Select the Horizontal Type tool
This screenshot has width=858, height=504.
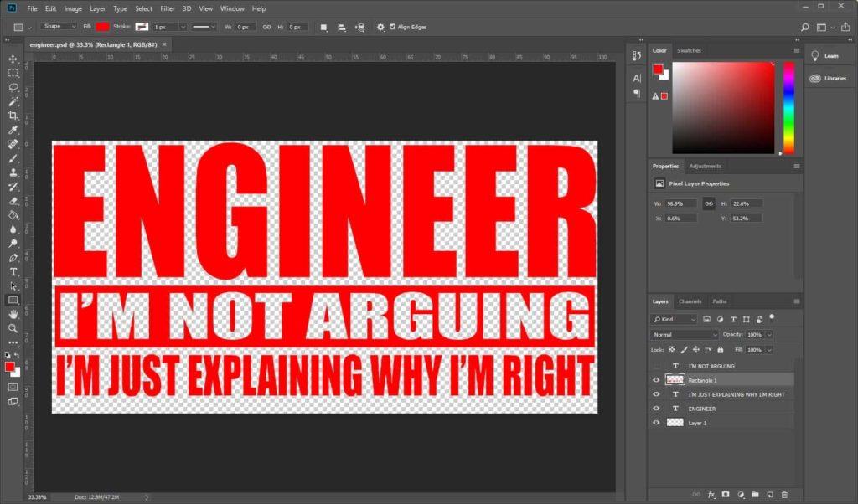click(x=13, y=272)
